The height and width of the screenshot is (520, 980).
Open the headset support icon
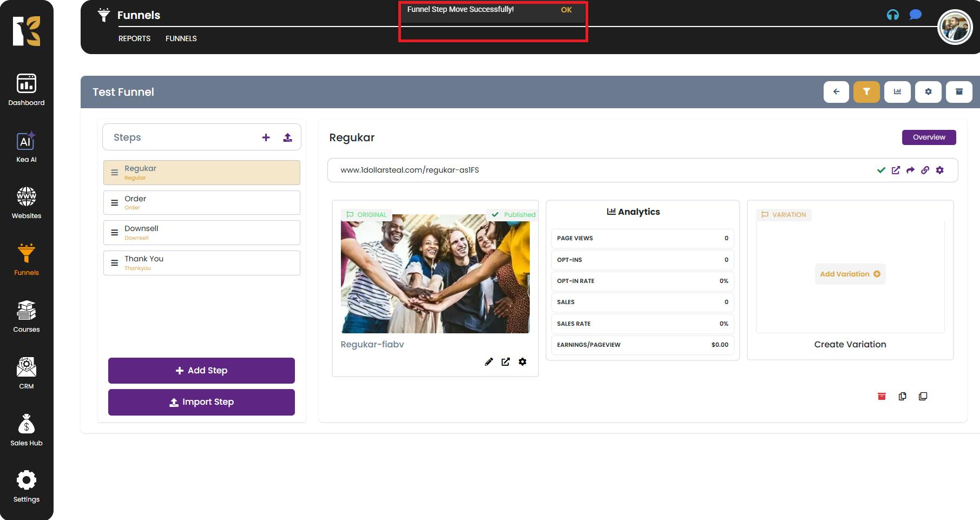tap(892, 15)
